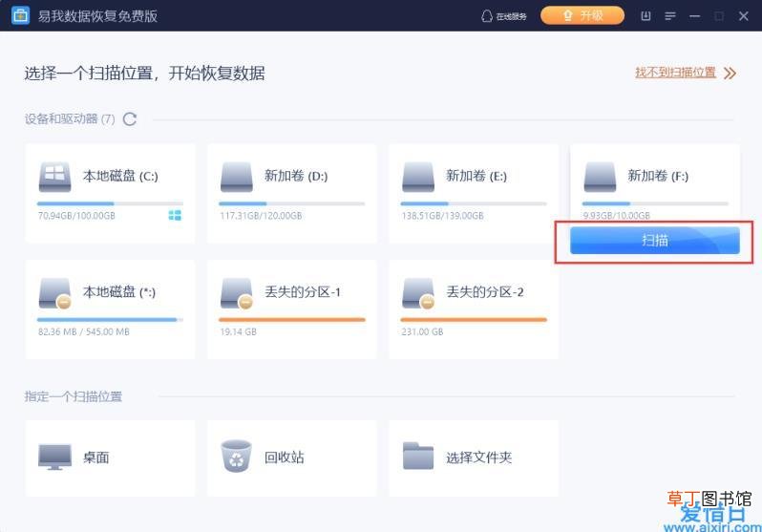The width and height of the screenshot is (762, 532).
Task: Close the data recovery window
Action: (743, 16)
